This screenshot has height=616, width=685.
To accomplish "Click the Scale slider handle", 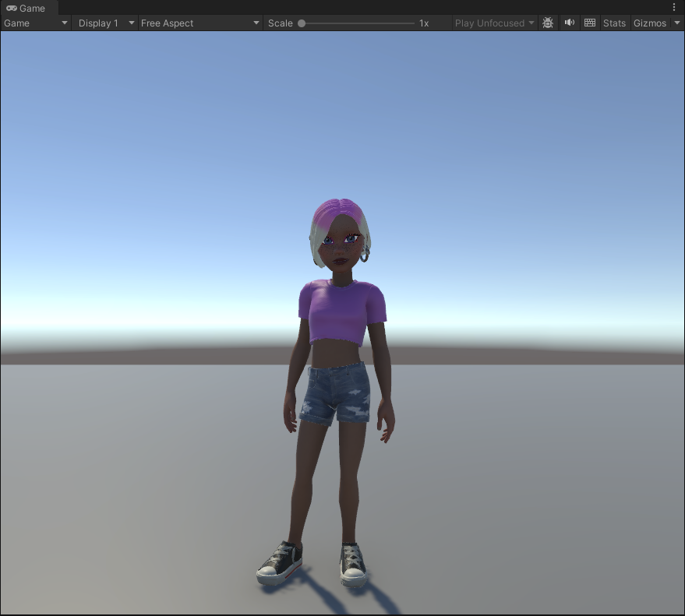I will pos(302,23).
